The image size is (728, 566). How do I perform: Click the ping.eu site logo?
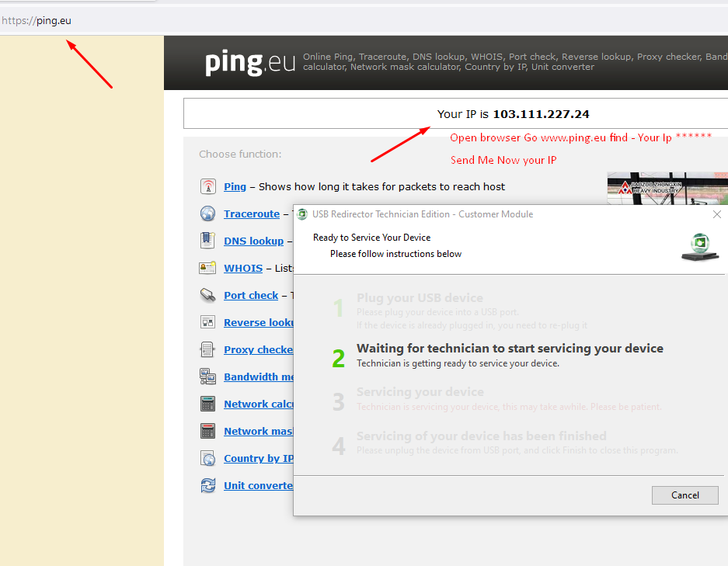(x=250, y=63)
